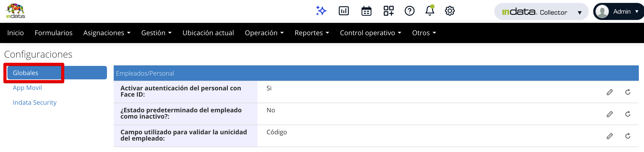
Task: Select the Globales settings tab
Action: click(25, 73)
